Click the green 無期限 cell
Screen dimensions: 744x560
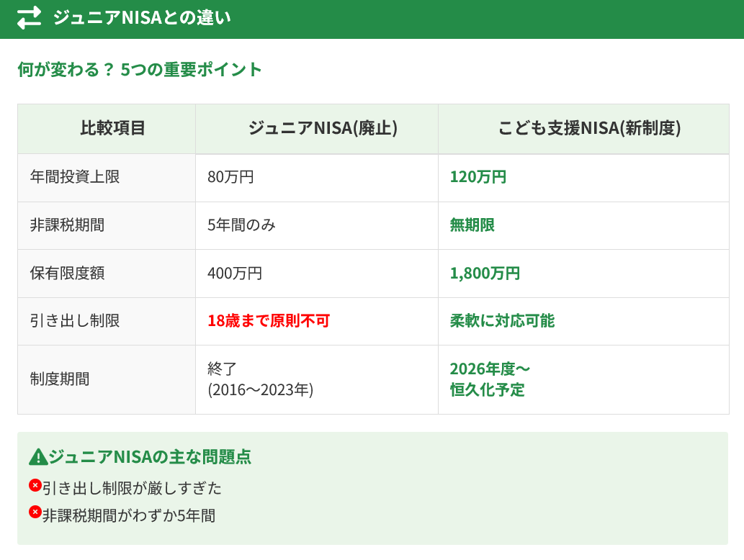pyautogui.click(x=472, y=225)
